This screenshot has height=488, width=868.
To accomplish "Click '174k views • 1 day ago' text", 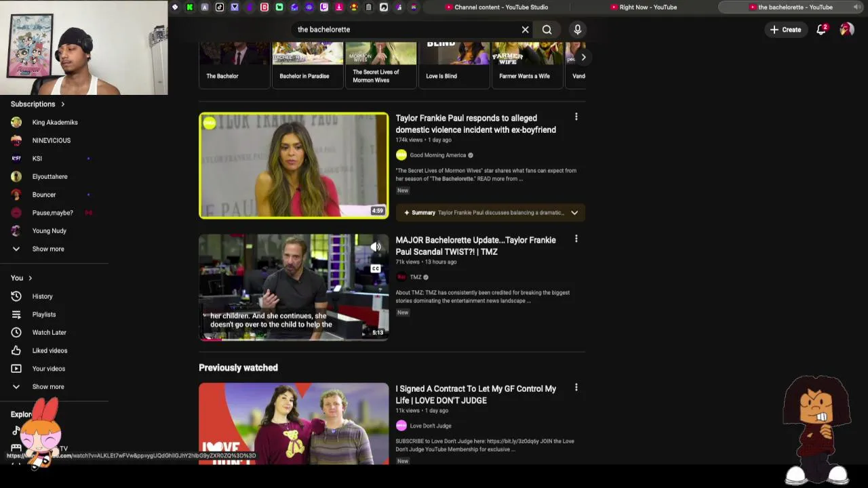I will click(x=423, y=140).
